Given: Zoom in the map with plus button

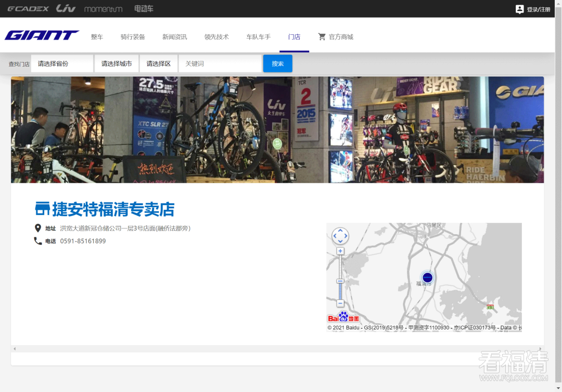Looking at the screenshot, I should point(340,251).
